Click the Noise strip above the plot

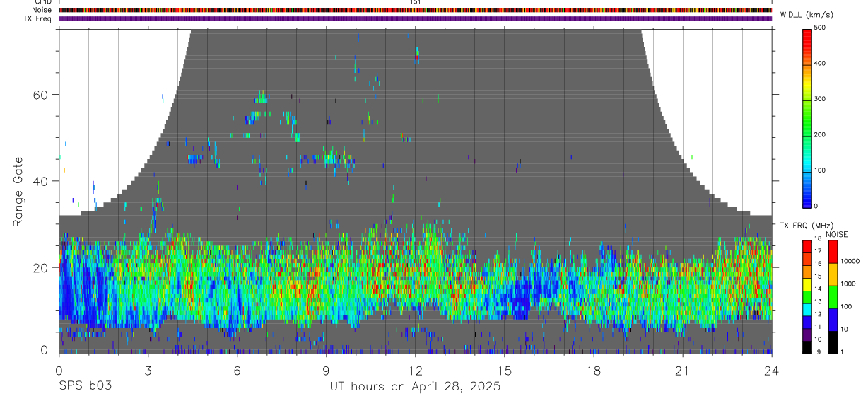(415, 10)
